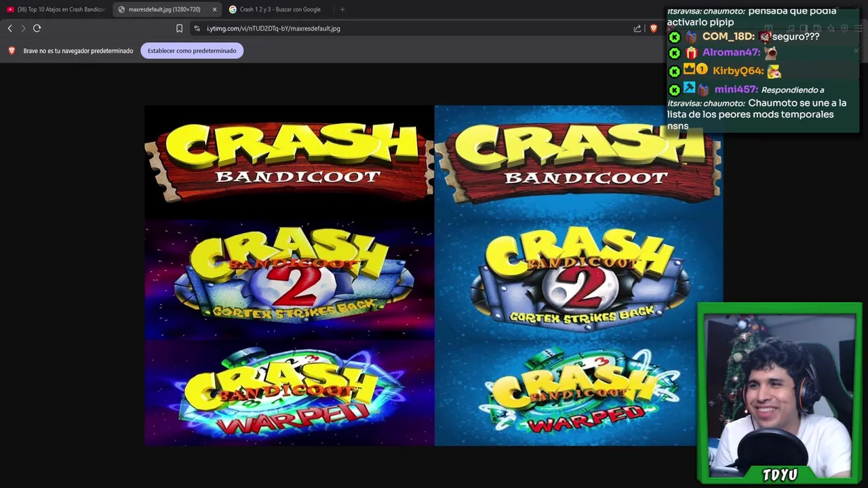Click username COM_18D in chat overlay
This screenshot has width=868, height=488.
coord(728,37)
